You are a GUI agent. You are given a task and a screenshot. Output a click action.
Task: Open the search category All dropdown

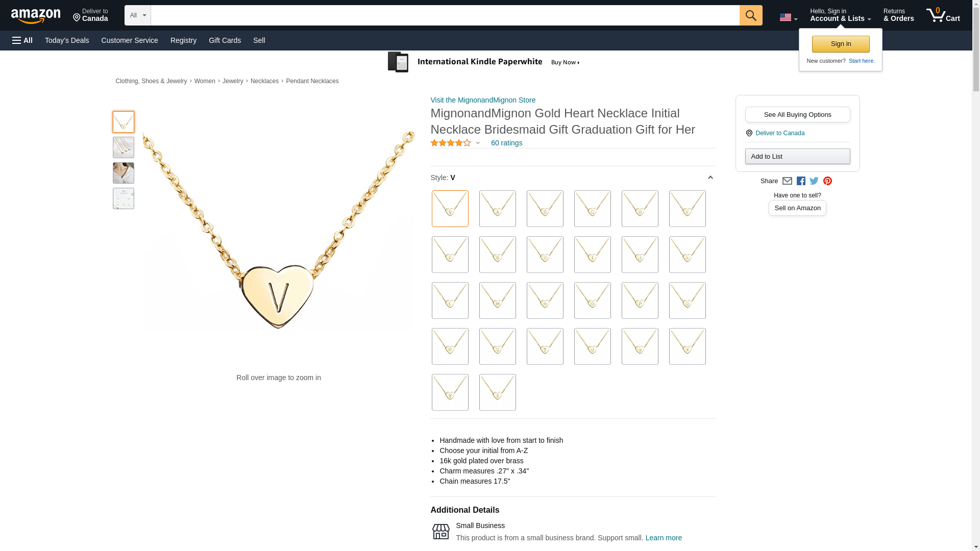pyautogui.click(x=137, y=15)
